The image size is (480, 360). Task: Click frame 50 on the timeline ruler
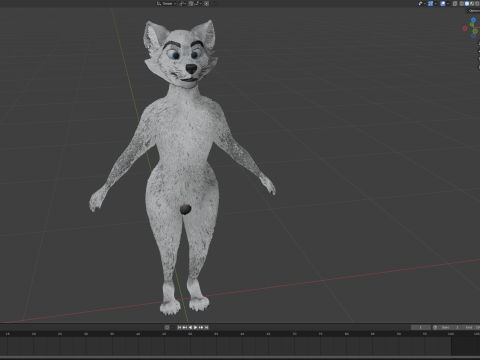[x=190, y=334]
